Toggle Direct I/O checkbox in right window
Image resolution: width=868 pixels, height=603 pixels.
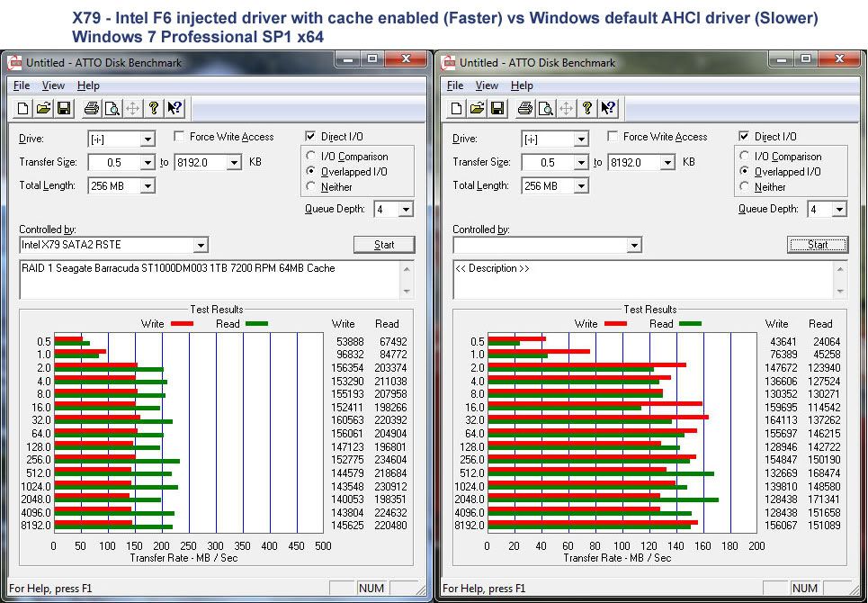coord(744,136)
